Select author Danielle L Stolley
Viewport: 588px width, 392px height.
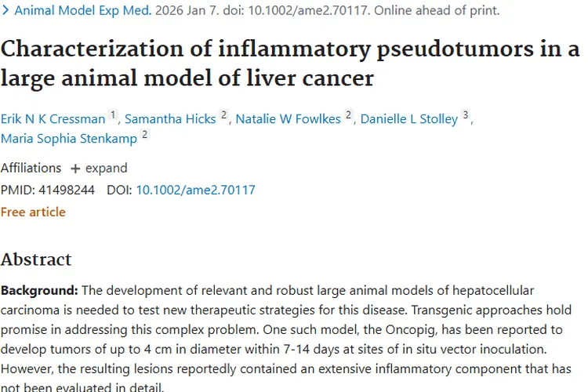pyautogui.click(x=408, y=119)
